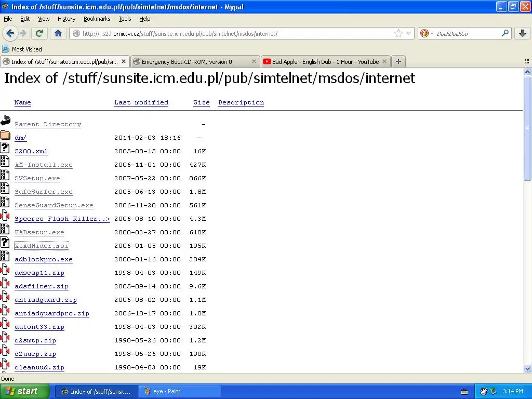Open the Parent Directory link
The height and width of the screenshot is (399, 532).
[x=48, y=124]
